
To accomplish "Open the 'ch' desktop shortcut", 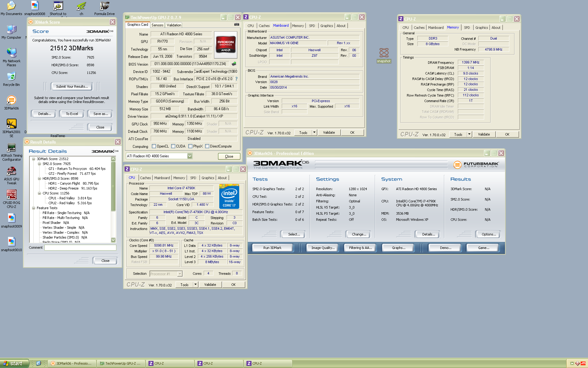I will [81, 8].
